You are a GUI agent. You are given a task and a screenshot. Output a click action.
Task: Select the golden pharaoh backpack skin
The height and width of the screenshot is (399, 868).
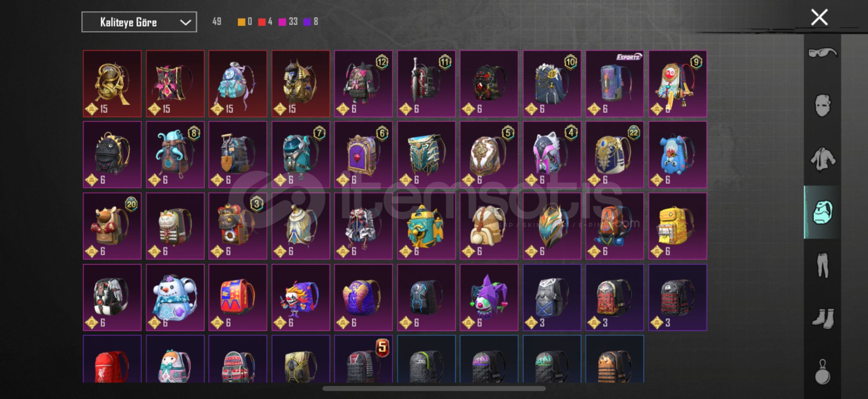pyautogui.click(x=301, y=84)
